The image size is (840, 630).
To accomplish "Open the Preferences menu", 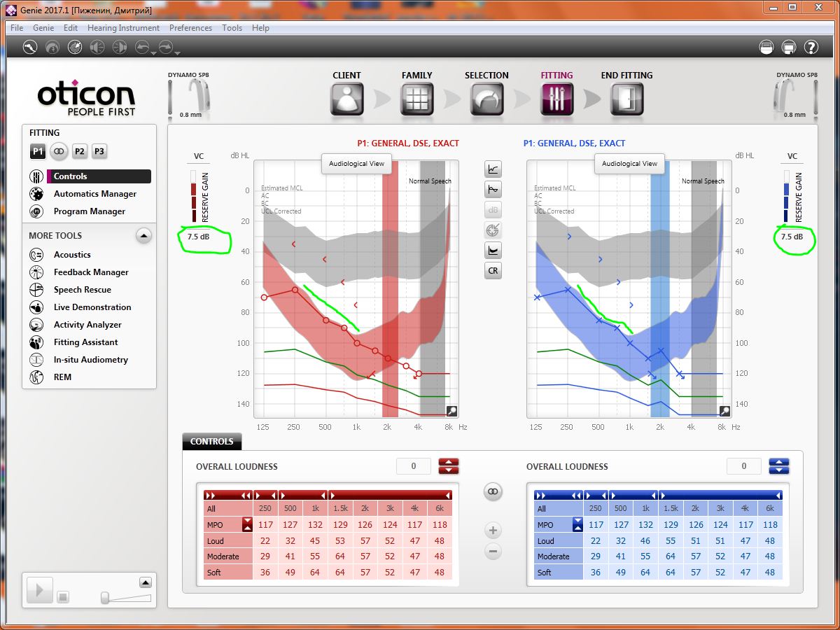I will pos(190,28).
